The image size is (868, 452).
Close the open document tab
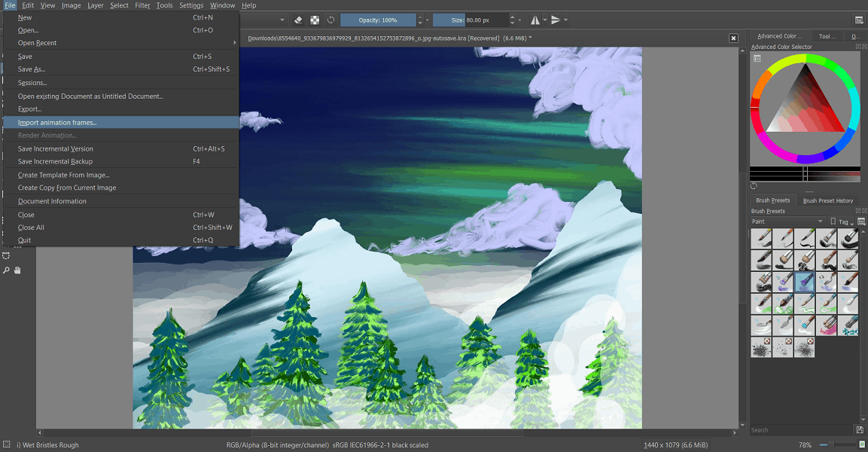point(733,38)
